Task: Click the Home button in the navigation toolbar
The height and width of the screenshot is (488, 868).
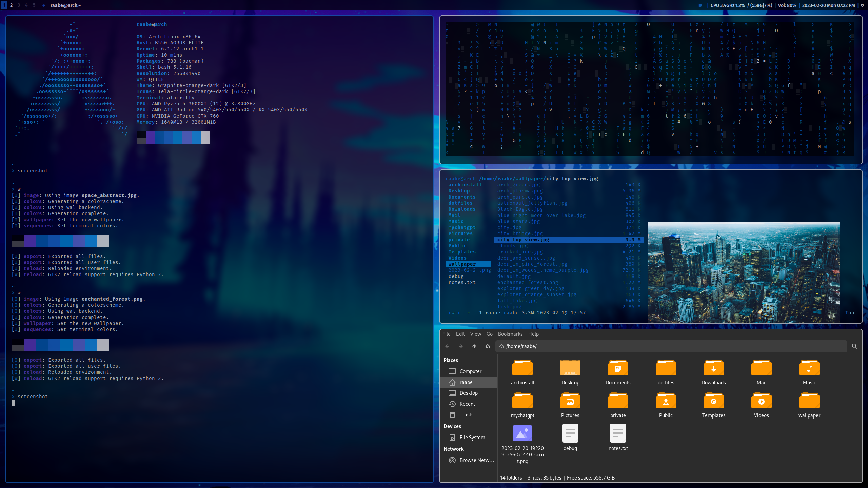Action: click(488, 346)
